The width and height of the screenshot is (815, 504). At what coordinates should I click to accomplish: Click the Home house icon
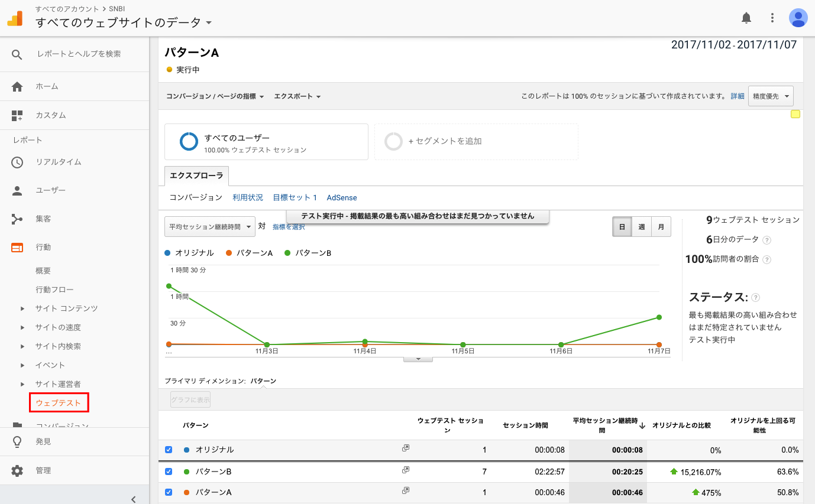17,87
